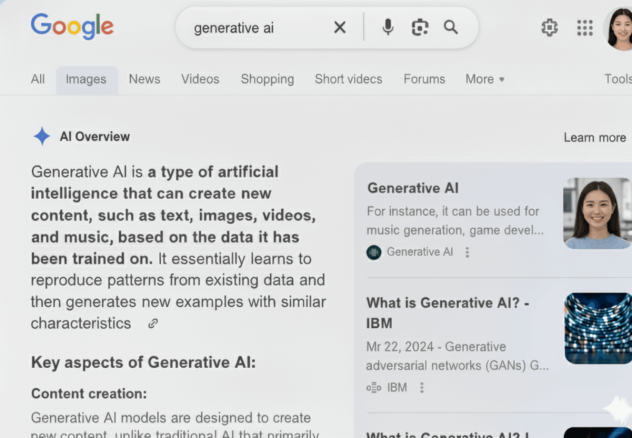This screenshot has width=632, height=438.
Task: Open quick settings gear icon
Action: (x=549, y=28)
